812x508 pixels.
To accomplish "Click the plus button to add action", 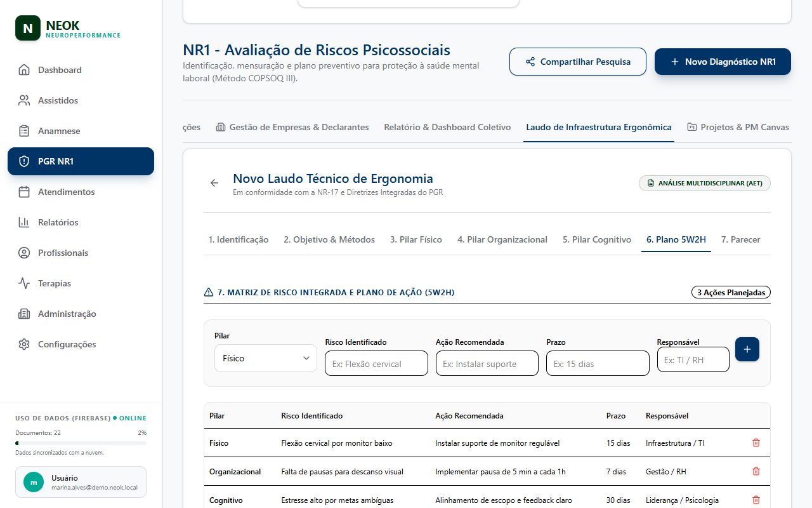I will click(x=747, y=349).
